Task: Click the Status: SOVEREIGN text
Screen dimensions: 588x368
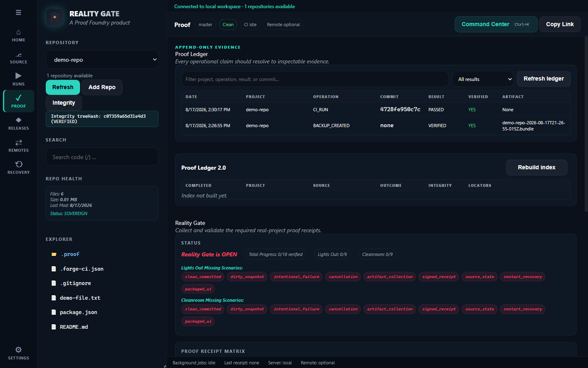Action: coord(69,213)
